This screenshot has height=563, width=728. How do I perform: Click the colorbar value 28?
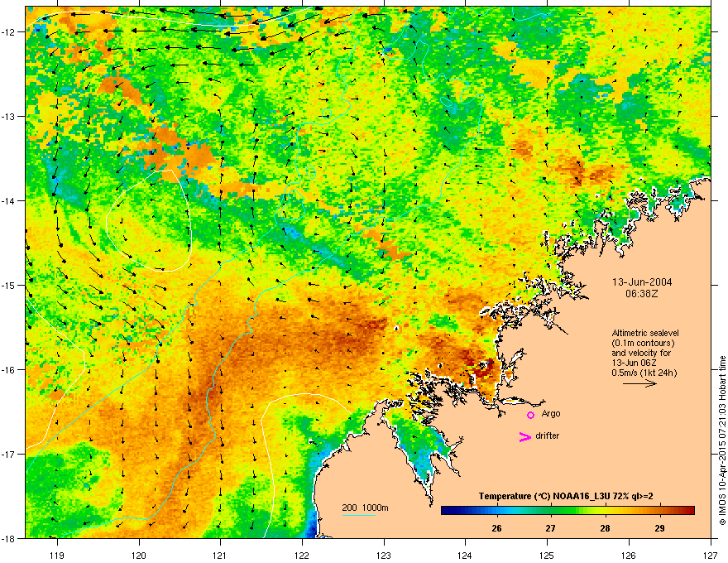[605, 528]
